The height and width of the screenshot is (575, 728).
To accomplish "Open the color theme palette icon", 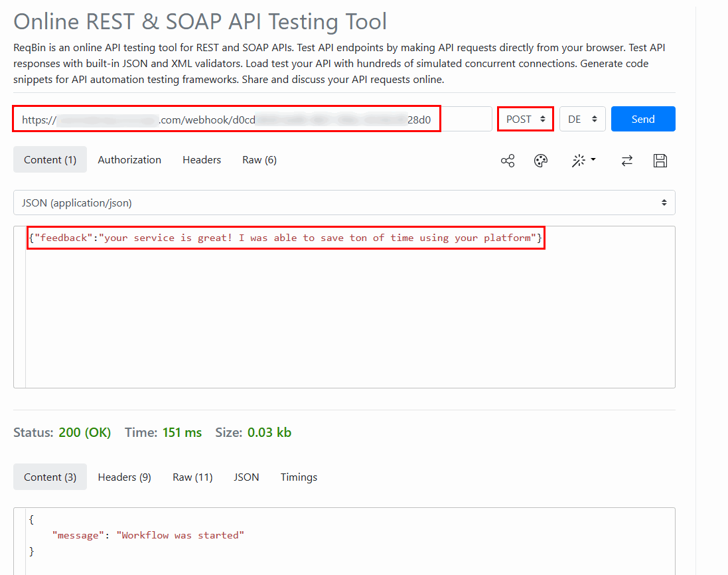I will pos(541,160).
